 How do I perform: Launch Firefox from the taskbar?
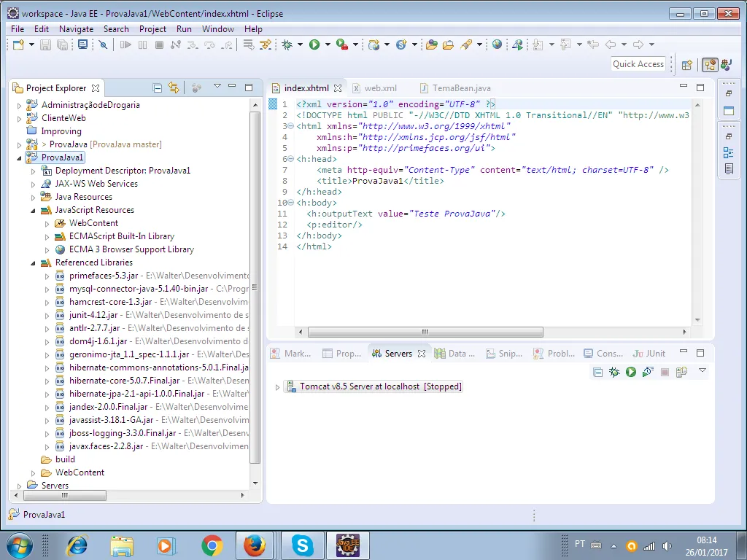(x=255, y=545)
